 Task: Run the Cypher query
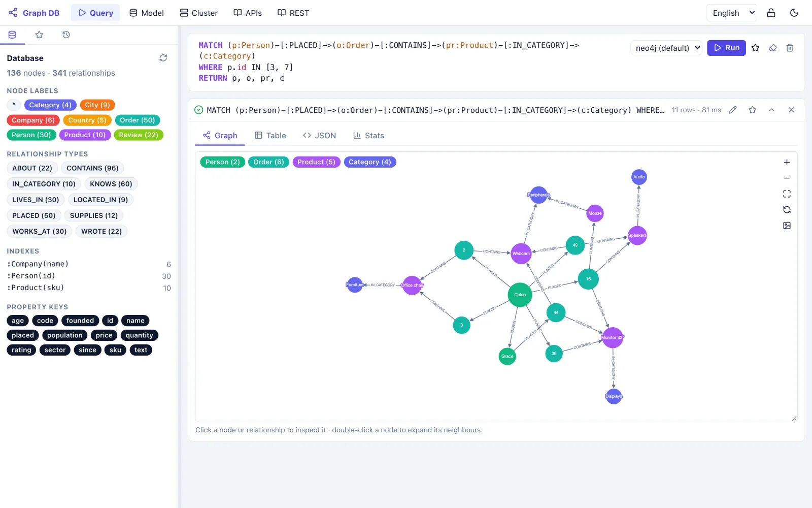tap(726, 48)
